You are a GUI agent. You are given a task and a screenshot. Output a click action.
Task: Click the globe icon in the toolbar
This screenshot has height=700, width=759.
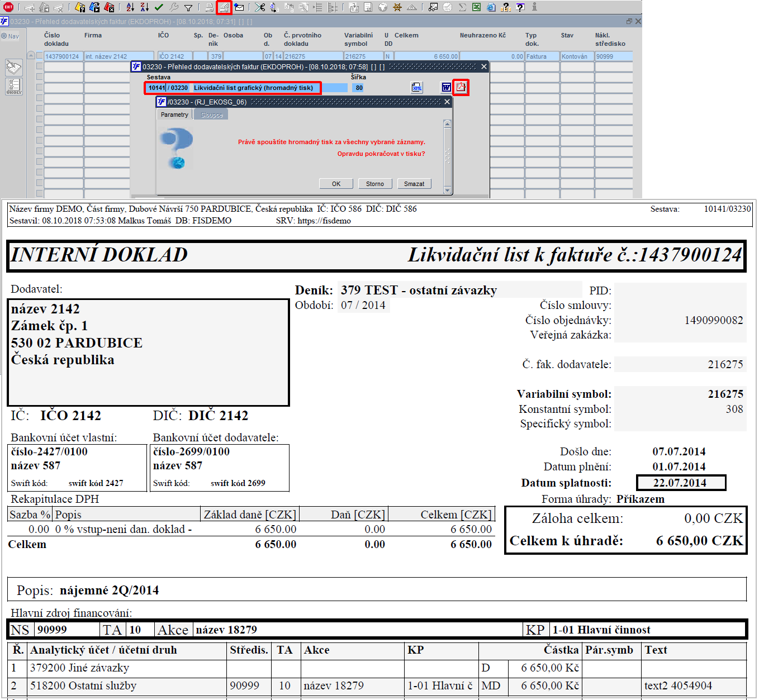tap(383, 7)
